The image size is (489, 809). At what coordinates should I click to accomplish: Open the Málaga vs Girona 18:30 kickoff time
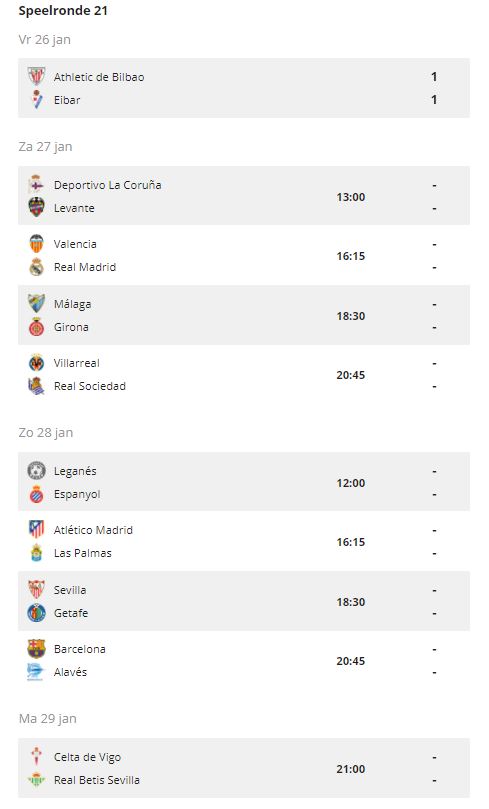(351, 316)
